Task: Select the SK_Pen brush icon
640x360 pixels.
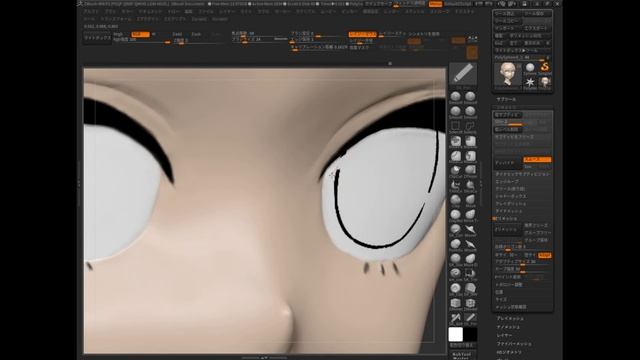Action: tap(470, 318)
